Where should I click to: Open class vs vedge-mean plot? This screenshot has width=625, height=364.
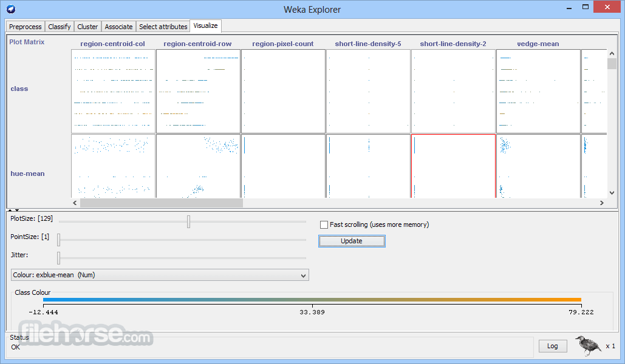click(x=538, y=91)
